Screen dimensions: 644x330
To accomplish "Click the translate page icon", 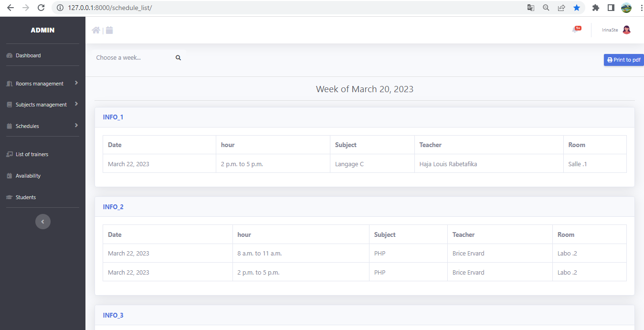I will pyautogui.click(x=531, y=8).
